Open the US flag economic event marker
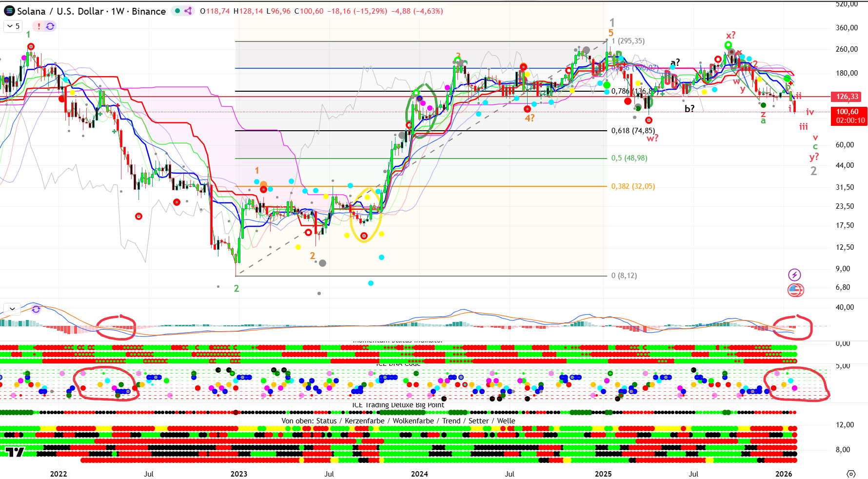 click(x=795, y=290)
